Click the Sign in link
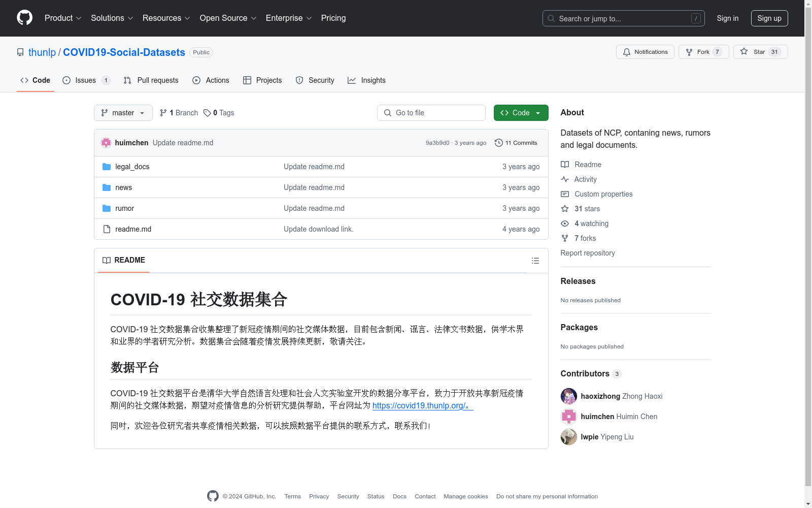The image size is (812, 508). point(728,18)
